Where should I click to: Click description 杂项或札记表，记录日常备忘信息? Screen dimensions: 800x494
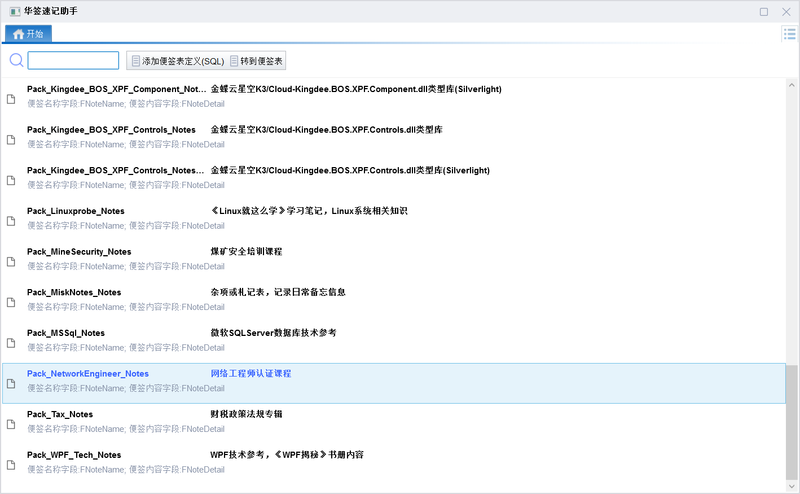tap(278, 292)
